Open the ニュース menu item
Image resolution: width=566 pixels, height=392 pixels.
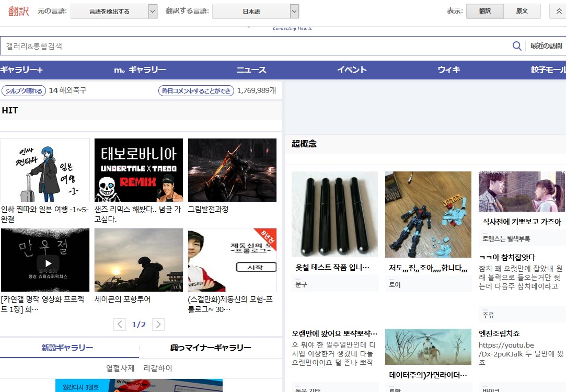pyautogui.click(x=251, y=70)
